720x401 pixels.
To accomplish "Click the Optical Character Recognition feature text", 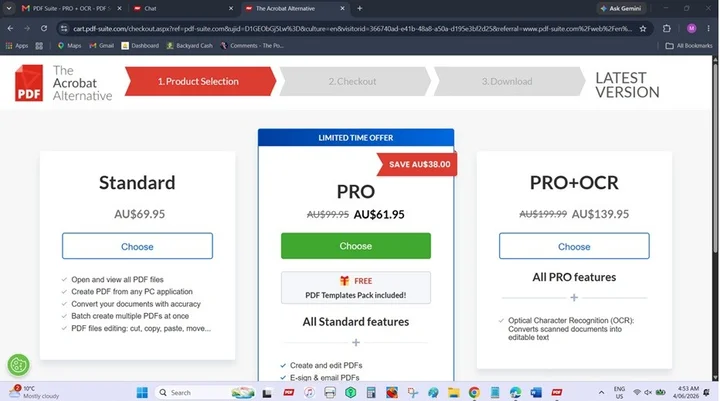I will click(571, 328).
